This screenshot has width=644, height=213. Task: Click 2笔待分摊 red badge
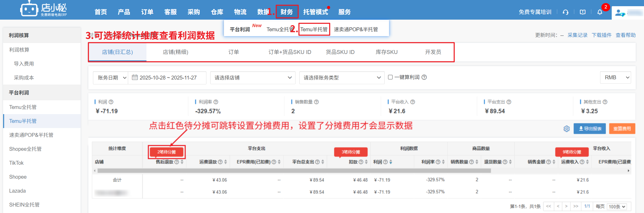point(167,152)
